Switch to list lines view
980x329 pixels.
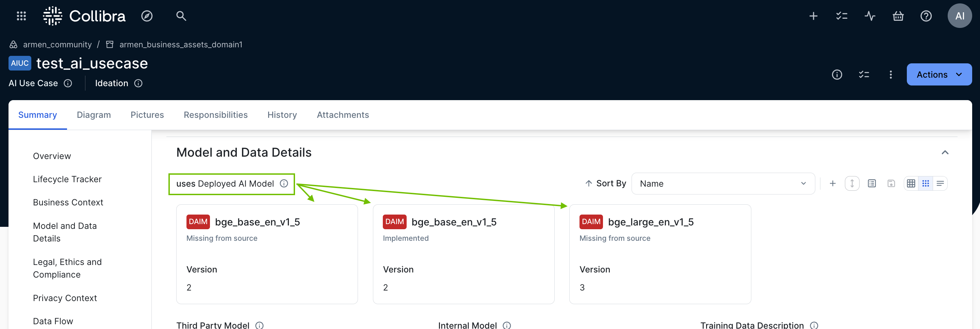click(940, 184)
